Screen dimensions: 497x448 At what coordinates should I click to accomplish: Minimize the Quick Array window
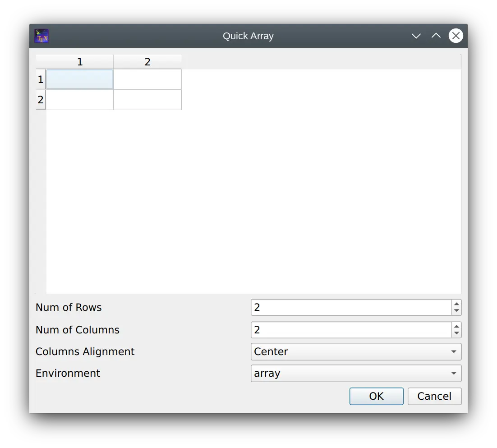click(x=415, y=36)
